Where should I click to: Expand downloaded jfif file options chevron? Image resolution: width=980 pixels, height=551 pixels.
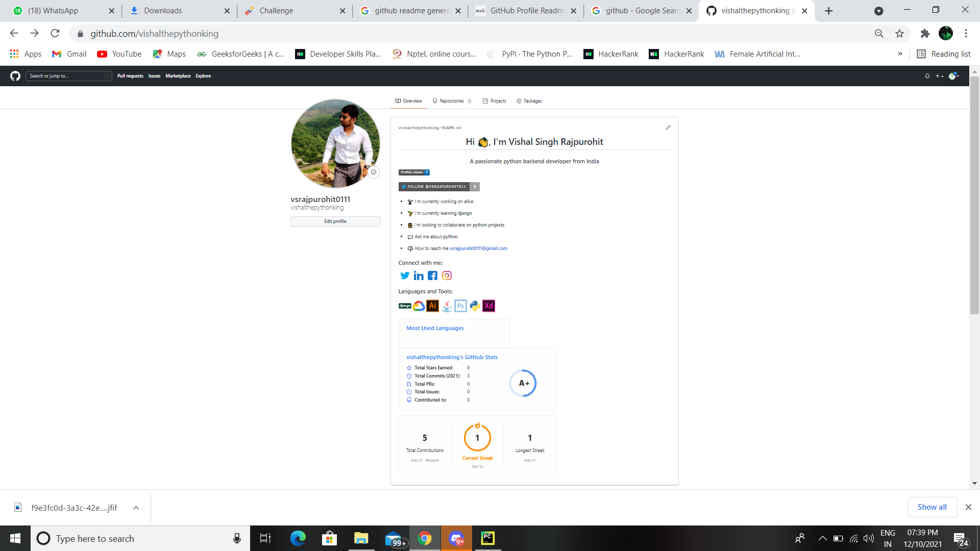pos(136,508)
